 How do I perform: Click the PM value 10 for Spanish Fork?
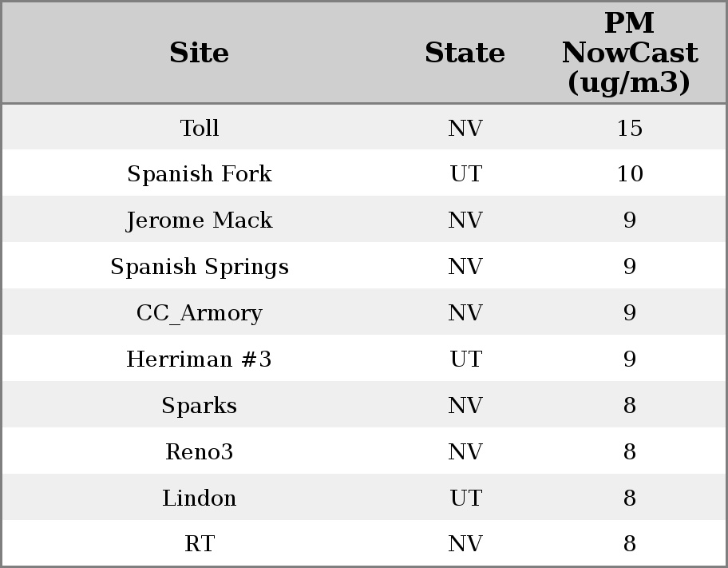(x=629, y=174)
